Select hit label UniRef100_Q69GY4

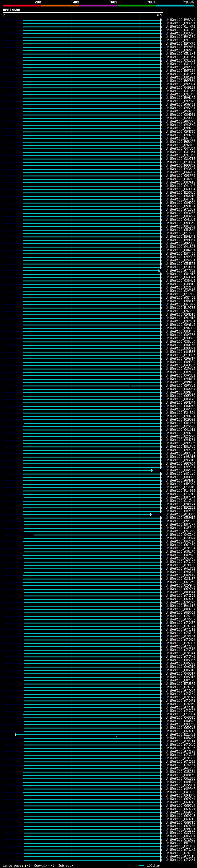point(180,277)
